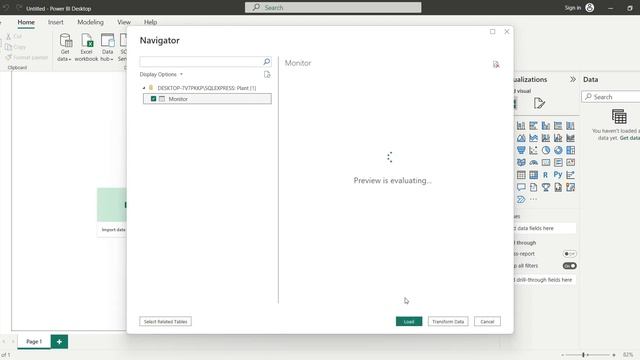Image resolution: width=640 pixels, height=360 pixels.
Task: Select the Line and stacked column chart visual
Action: [x=546, y=138]
